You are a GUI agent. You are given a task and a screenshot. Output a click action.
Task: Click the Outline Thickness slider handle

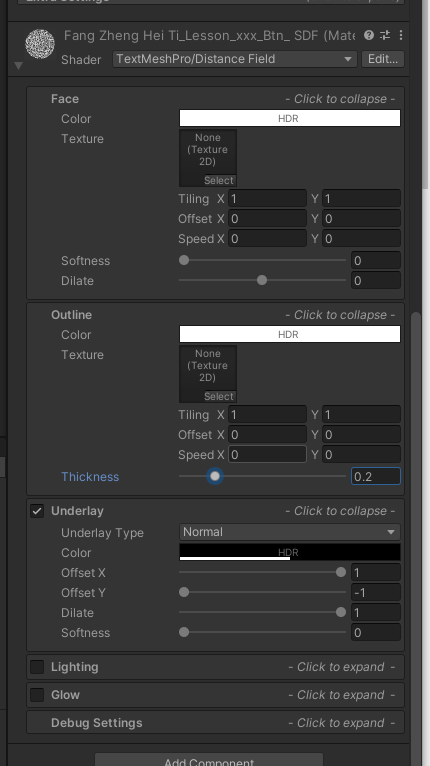(215, 476)
